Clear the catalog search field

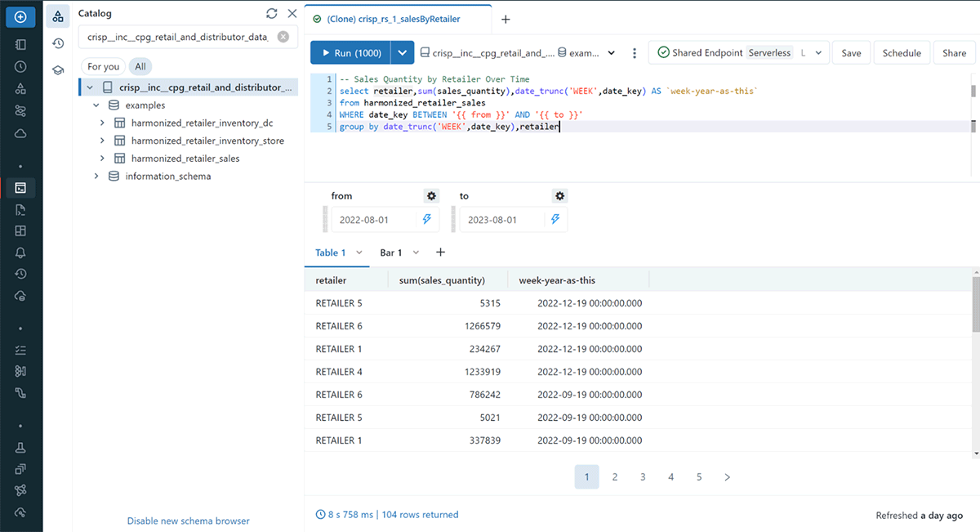pyautogui.click(x=283, y=37)
